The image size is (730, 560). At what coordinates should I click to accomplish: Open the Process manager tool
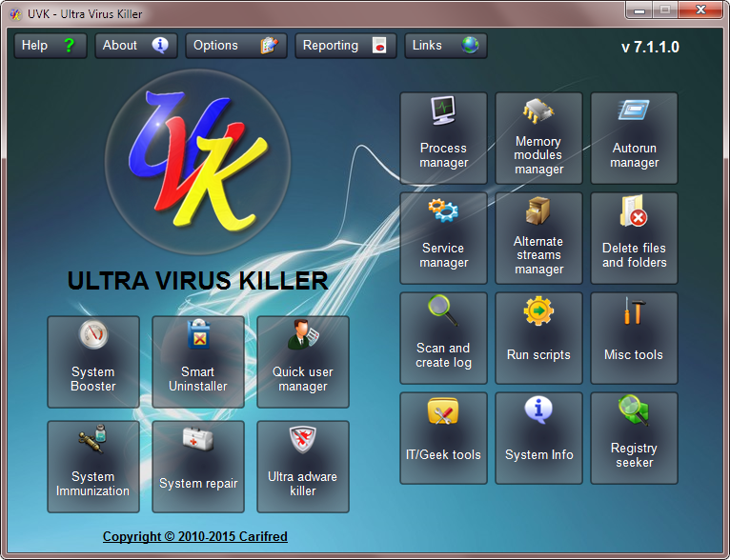443,137
